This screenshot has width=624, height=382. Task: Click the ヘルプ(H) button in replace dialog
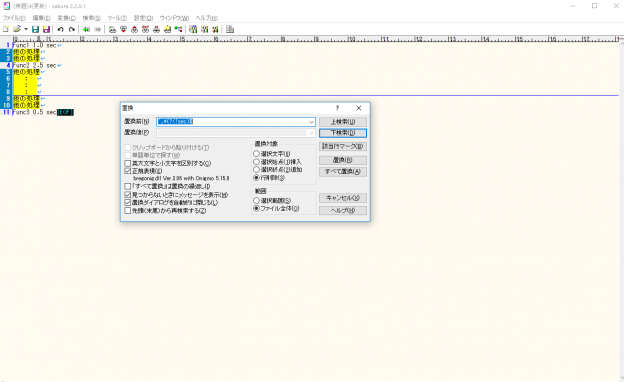343,210
